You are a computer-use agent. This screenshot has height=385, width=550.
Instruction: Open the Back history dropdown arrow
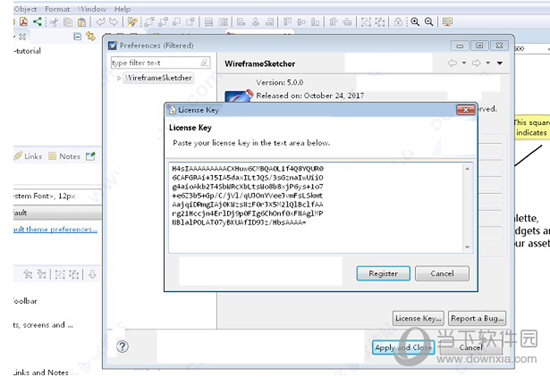point(464,63)
